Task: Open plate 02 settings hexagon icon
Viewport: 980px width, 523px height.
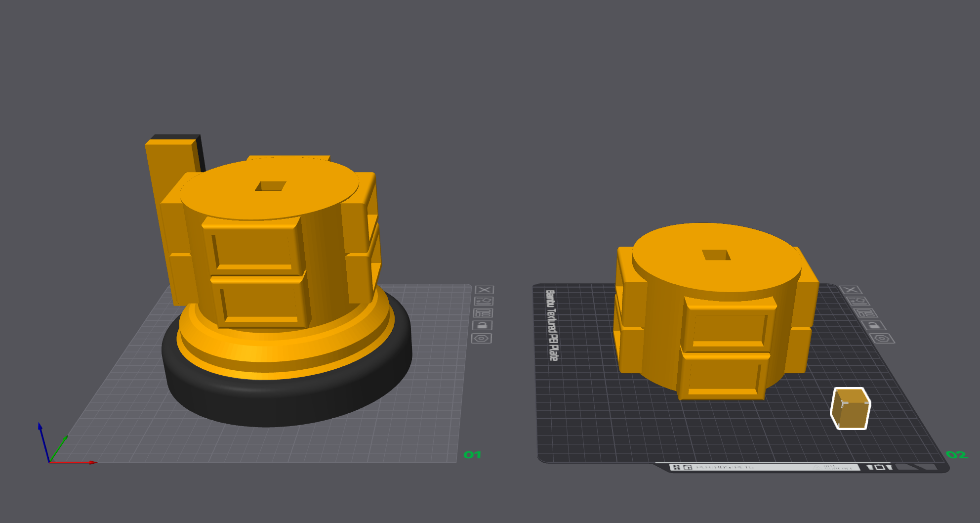Action: pos(882,338)
